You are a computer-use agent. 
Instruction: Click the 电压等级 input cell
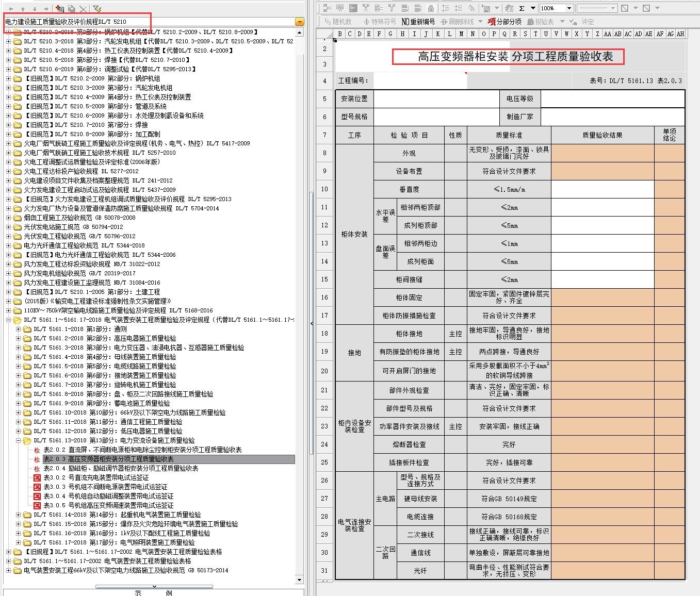(613, 98)
